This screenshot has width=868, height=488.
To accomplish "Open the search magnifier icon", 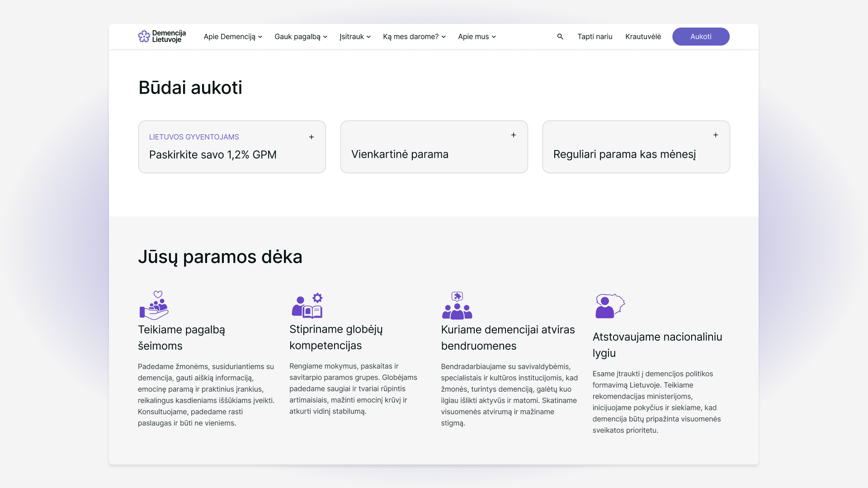I will coord(560,37).
